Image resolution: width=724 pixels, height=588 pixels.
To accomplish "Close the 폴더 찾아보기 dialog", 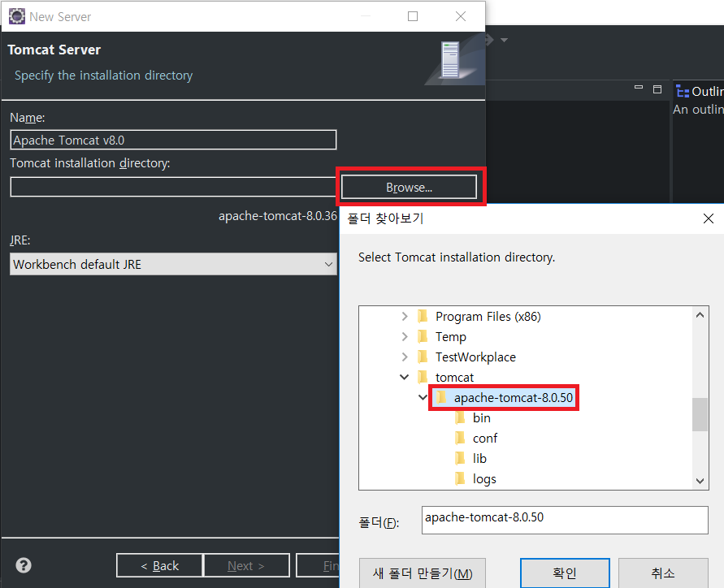I will pos(709,218).
